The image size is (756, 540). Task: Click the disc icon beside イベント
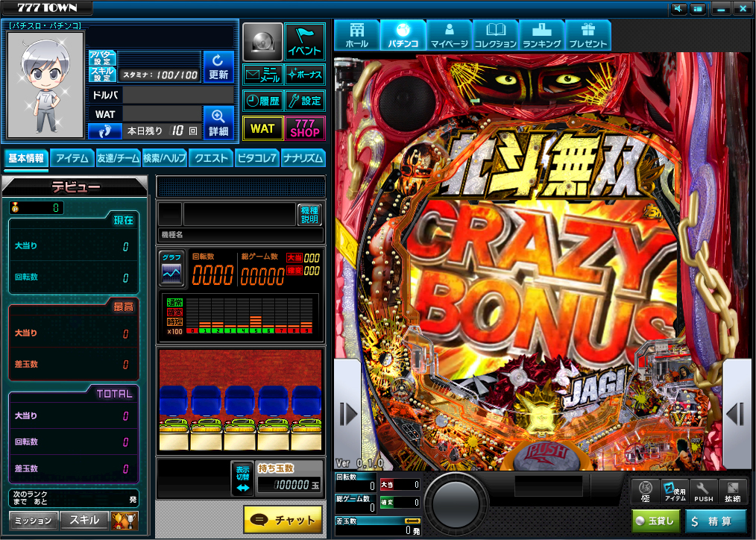262,42
